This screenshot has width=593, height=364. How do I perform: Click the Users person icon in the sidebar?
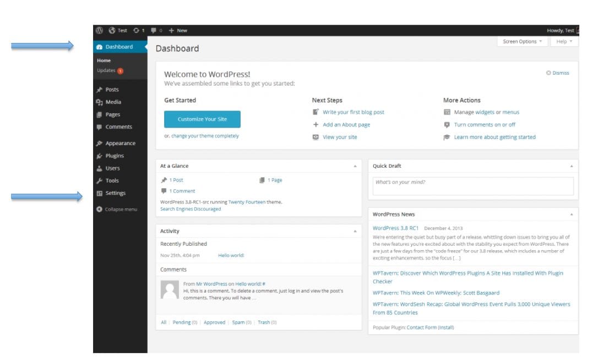pos(100,168)
